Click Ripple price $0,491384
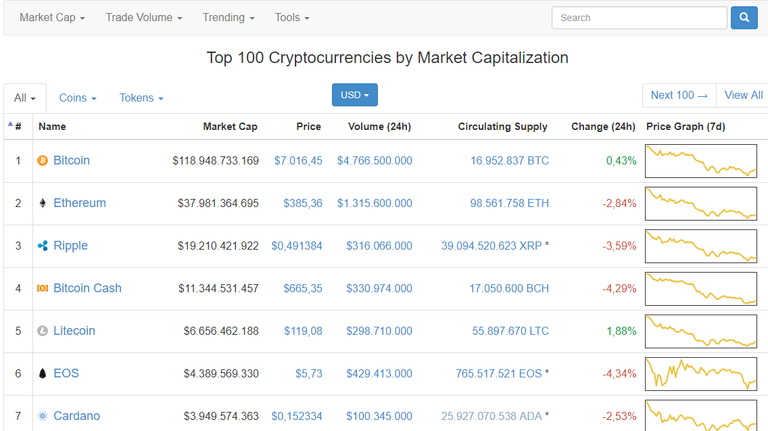The width and height of the screenshot is (768, 431). coord(297,246)
